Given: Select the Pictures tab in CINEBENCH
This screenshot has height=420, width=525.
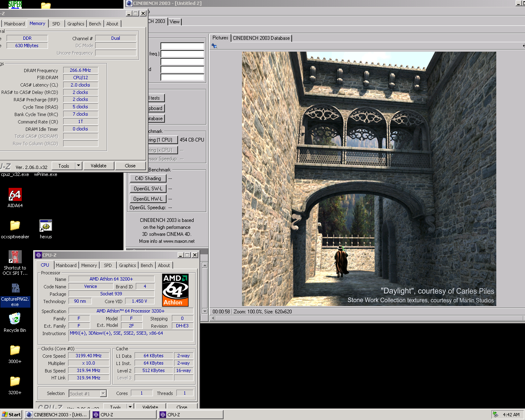Looking at the screenshot, I should [x=220, y=38].
